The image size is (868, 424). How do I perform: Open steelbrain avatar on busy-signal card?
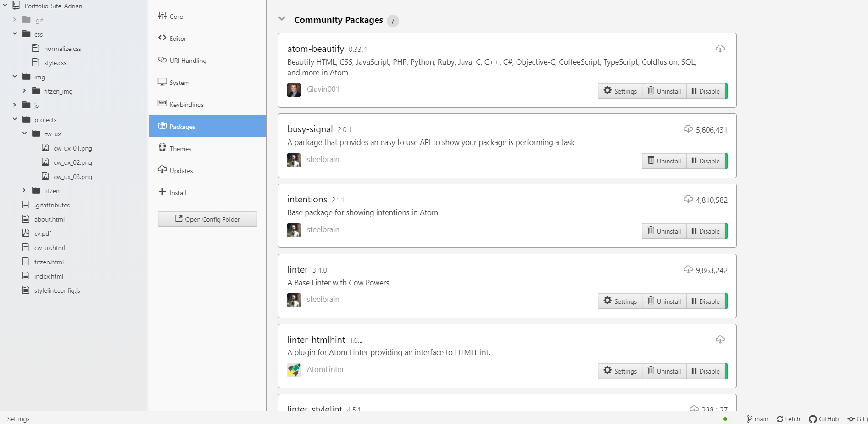coord(294,160)
